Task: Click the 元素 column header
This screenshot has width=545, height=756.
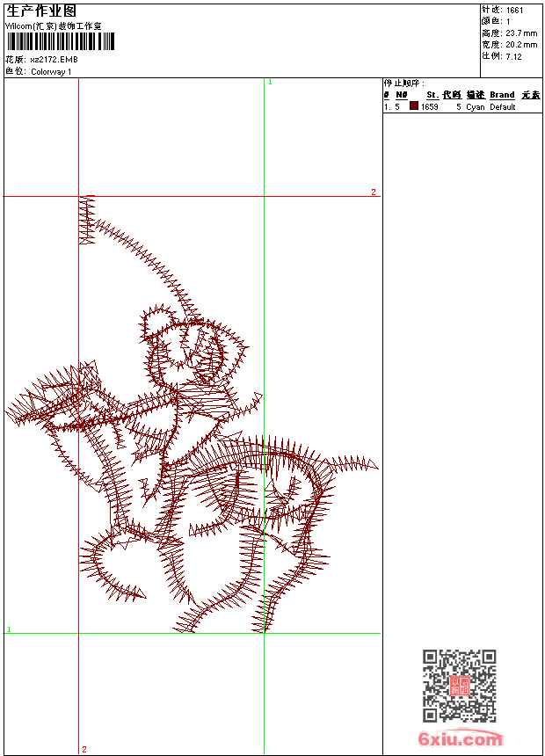Action: 530,95
